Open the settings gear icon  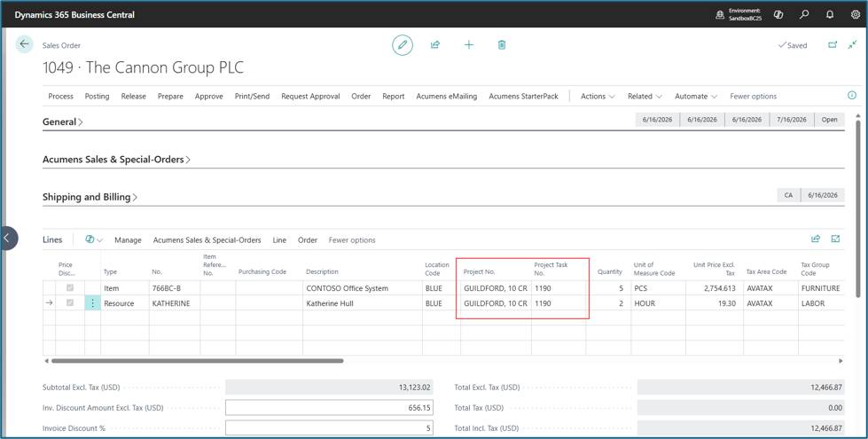(x=856, y=15)
